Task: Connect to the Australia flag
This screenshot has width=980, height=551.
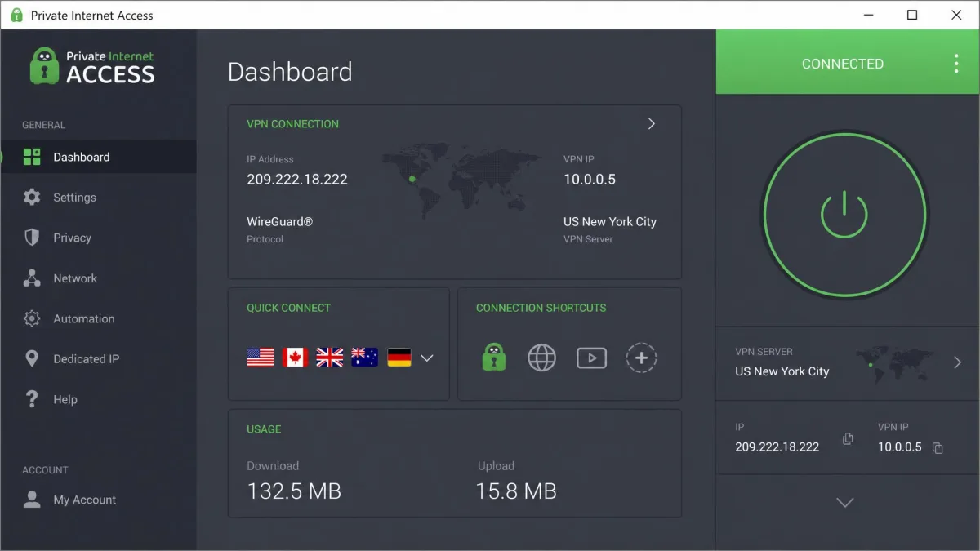Action: 364,358
